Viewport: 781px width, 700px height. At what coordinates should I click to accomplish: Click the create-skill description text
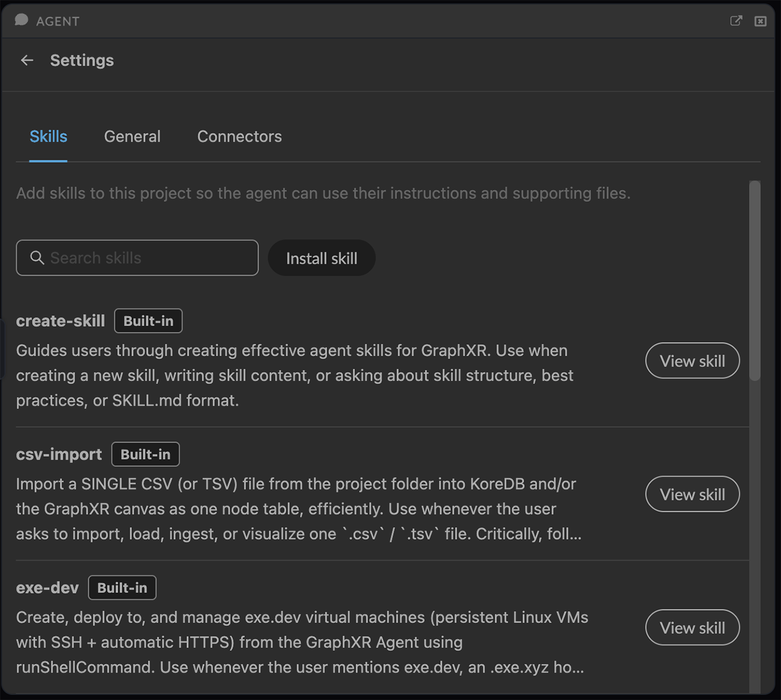pos(295,375)
